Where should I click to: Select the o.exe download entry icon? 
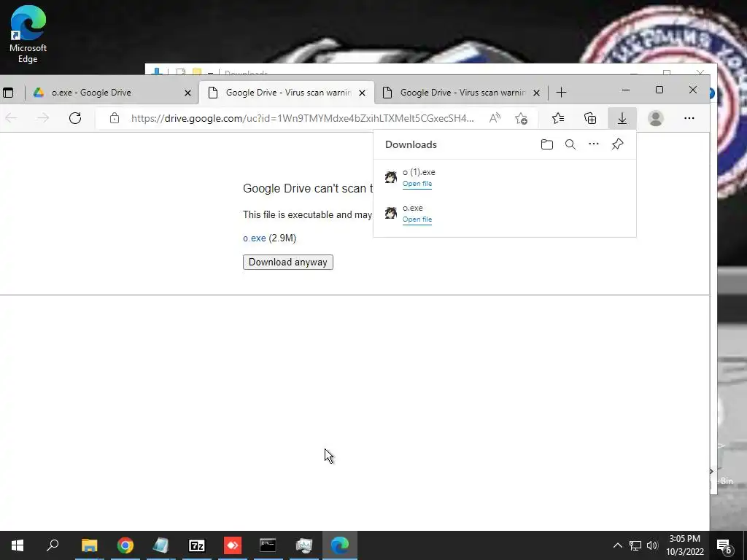(x=391, y=213)
